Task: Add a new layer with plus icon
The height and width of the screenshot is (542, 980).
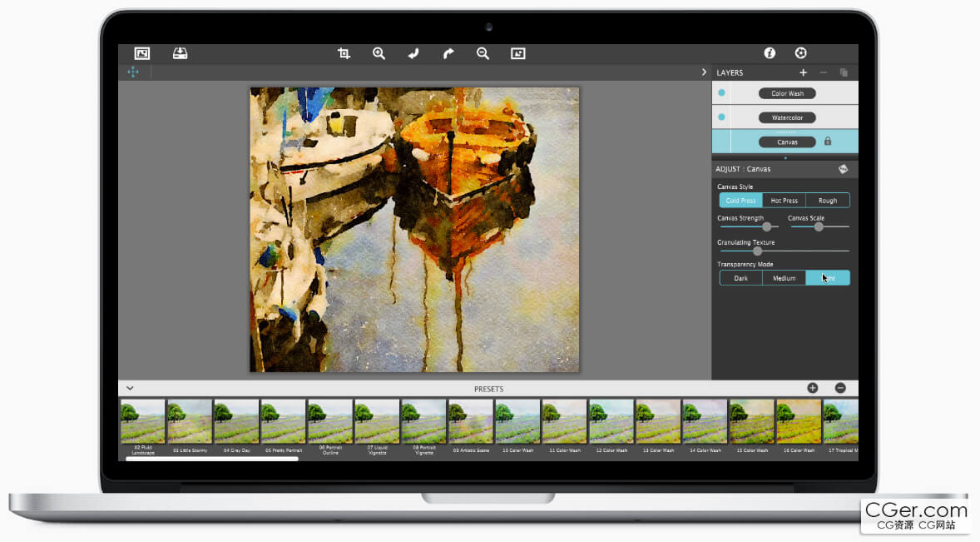Action: tap(803, 72)
